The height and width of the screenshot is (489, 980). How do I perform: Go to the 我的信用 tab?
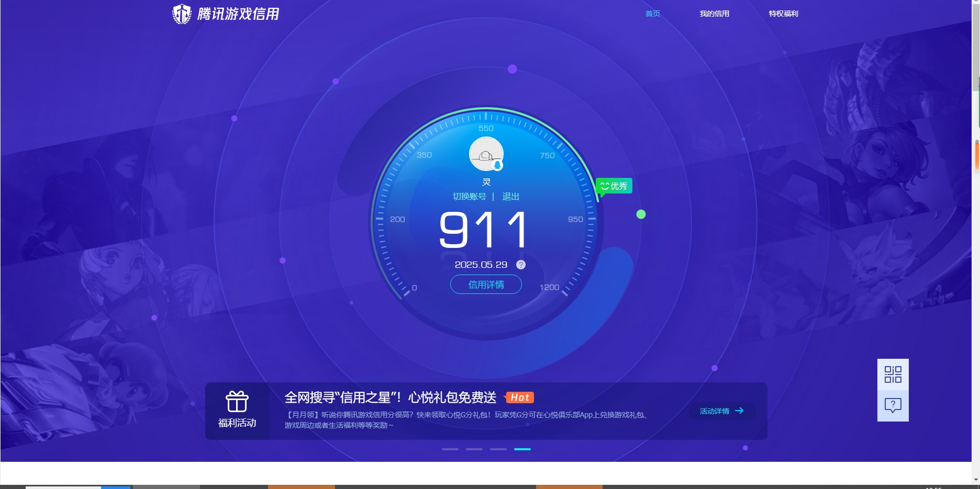[x=714, y=14]
